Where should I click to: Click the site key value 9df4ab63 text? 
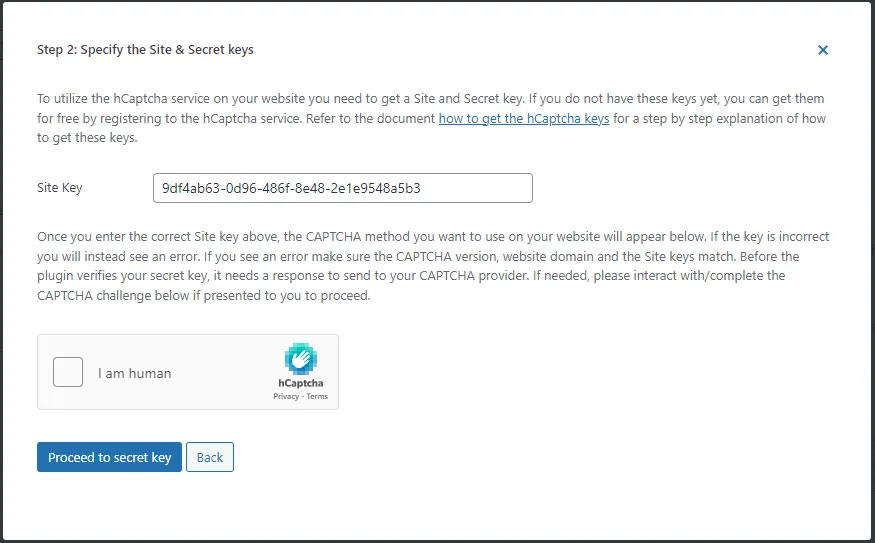pyautogui.click(x=291, y=188)
